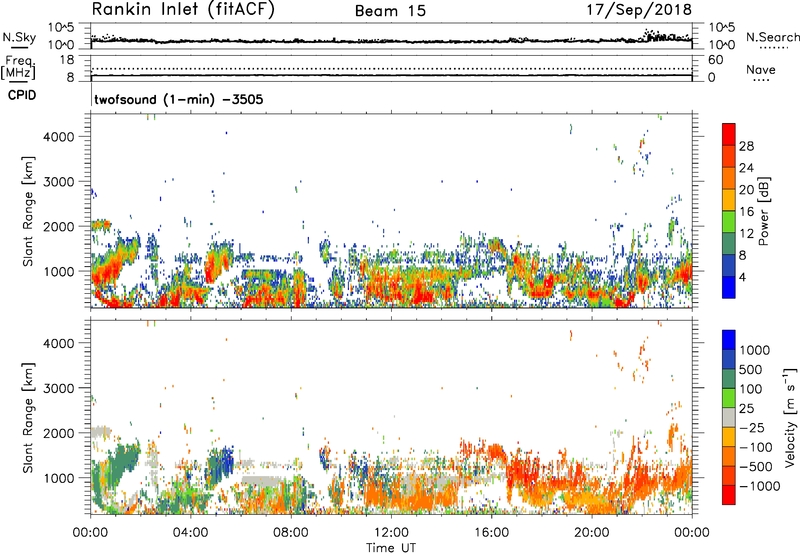This screenshot has height=554, width=800.
Task: Click the 28 tick on Power colorbar
Action: (746, 146)
